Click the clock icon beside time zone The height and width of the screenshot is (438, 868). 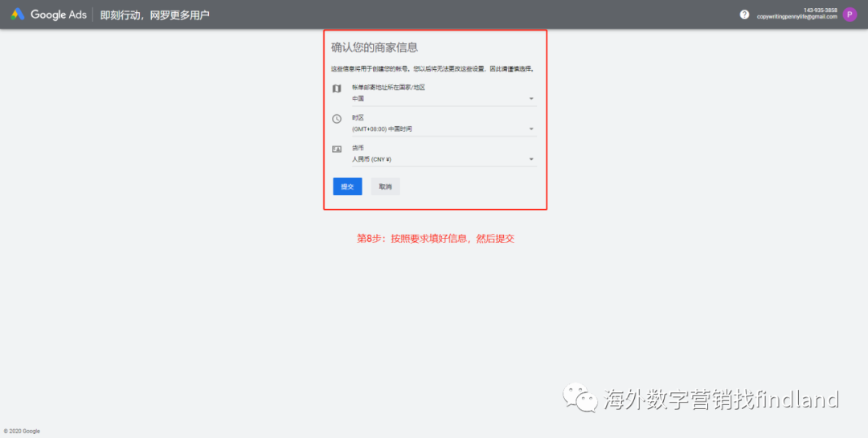tap(337, 118)
